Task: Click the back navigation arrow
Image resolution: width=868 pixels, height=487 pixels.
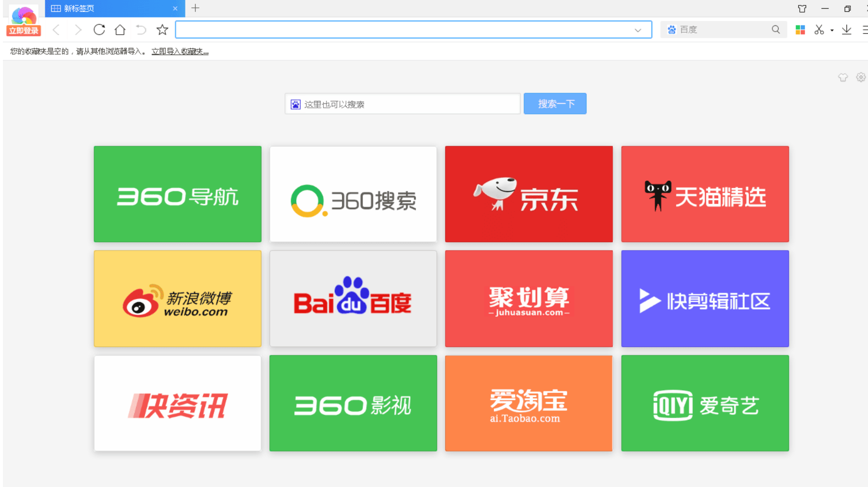Action: (x=57, y=30)
